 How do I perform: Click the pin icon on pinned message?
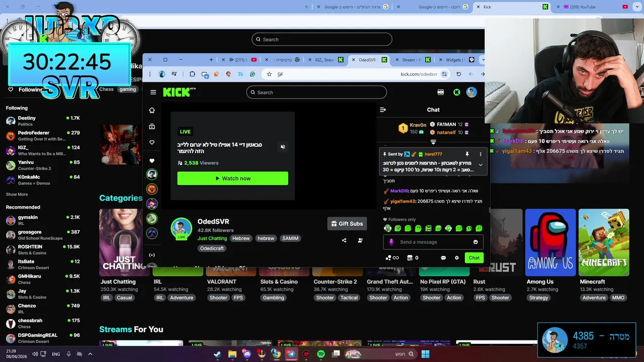tap(467, 154)
